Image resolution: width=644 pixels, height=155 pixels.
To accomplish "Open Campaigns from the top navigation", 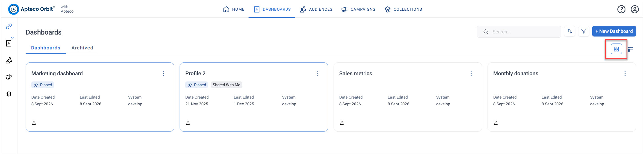I will click(358, 9).
